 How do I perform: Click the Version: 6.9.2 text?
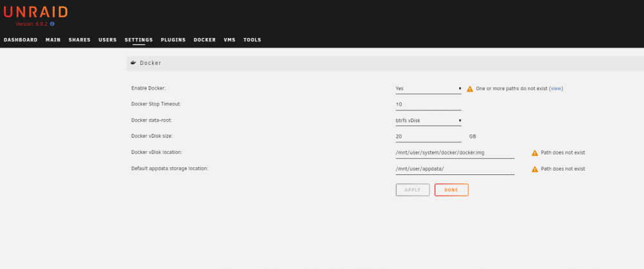pyautogui.click(x=32, y=24)
